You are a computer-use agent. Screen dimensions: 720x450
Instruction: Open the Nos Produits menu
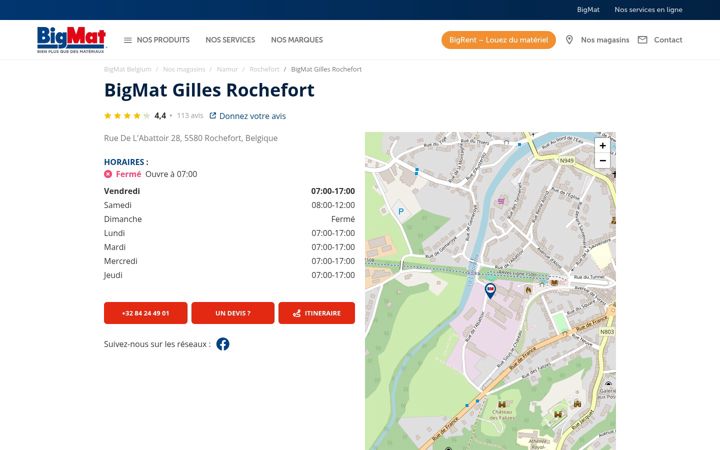(163, 40)
